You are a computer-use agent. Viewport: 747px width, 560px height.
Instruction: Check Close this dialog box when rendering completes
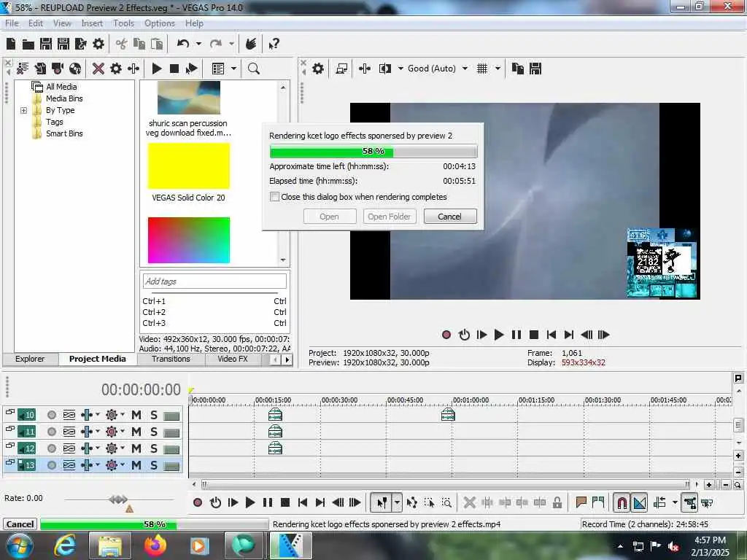(x=274, y=197)
